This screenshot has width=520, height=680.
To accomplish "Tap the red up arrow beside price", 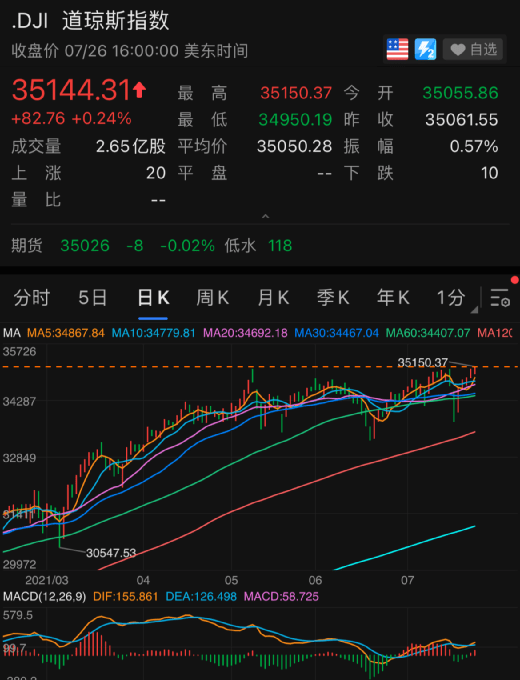I will tap(140, 90).
